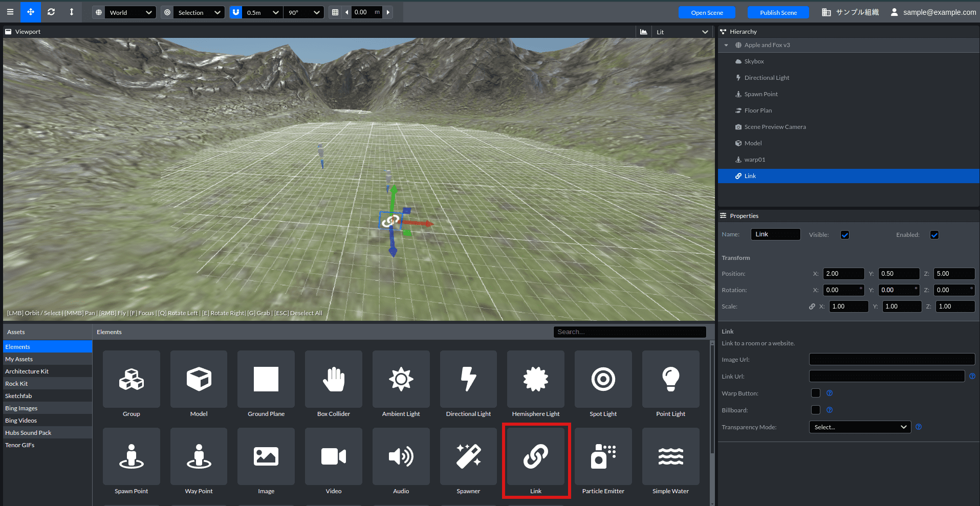Viewport: 980px width, 506px height.
Task: Add a Spawner element from assets
Action: tap(468, 456)
